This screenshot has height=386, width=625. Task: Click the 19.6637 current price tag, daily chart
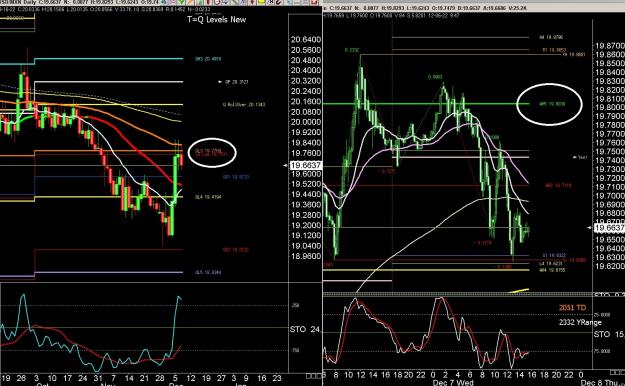[x=306, y=165]
